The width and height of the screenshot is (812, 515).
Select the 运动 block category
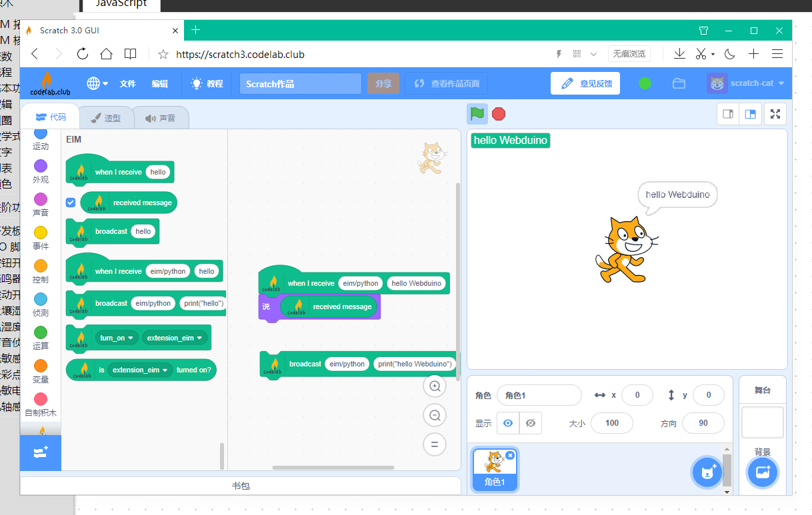pyautogui.click(x=41, y=139)
